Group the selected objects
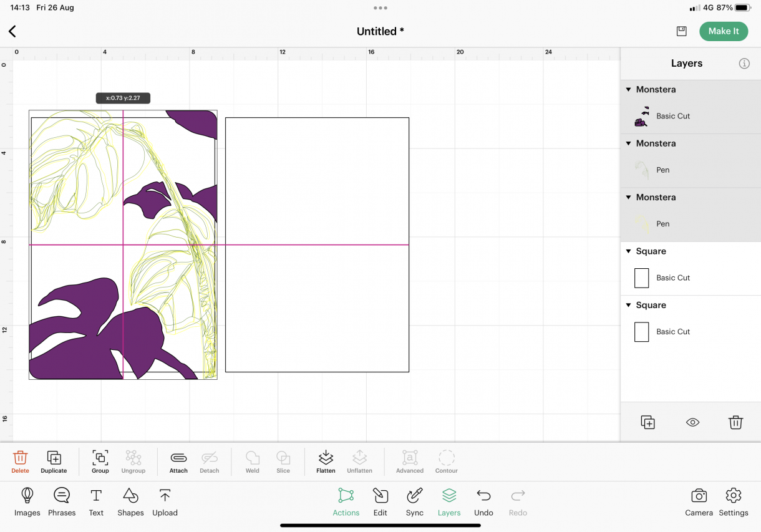 (100, 462)
